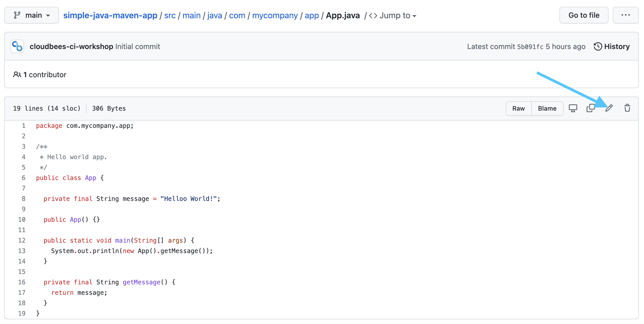
Task: Open commit 5b091fc details
Action: tap(530, 46)
